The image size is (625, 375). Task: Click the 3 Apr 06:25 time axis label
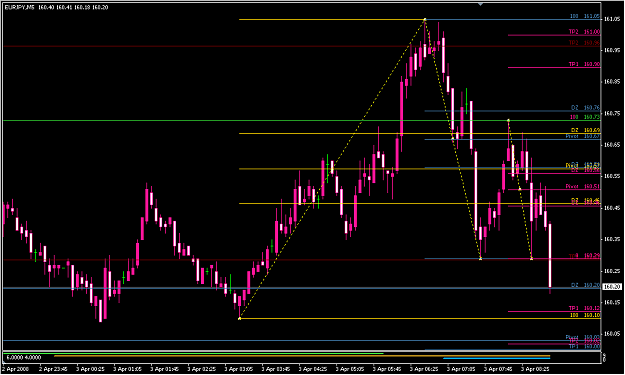[424, 369]
